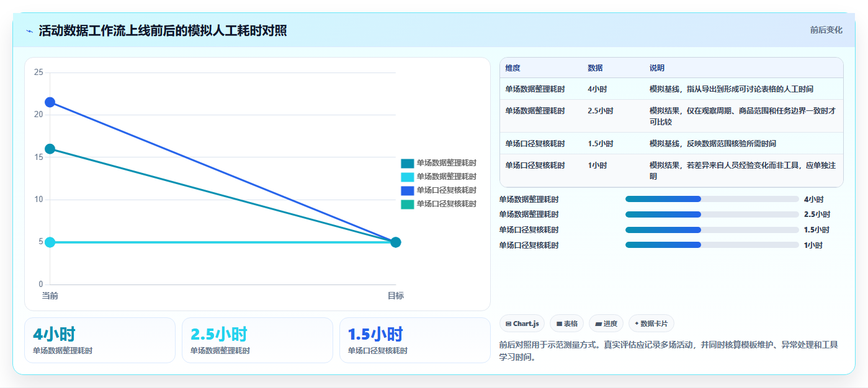Click the progress bar labeled 4小时

pyautogui.click(x=712, y=199)
